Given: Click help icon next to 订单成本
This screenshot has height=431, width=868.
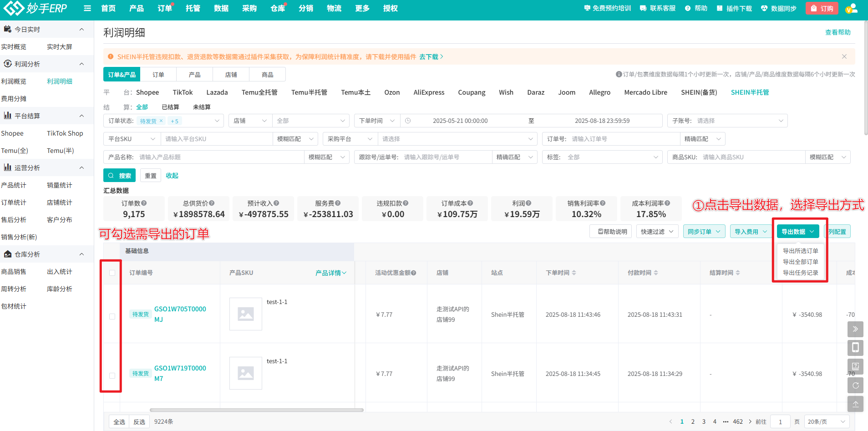Looking at the screenshot, I should tap(470, 203).
